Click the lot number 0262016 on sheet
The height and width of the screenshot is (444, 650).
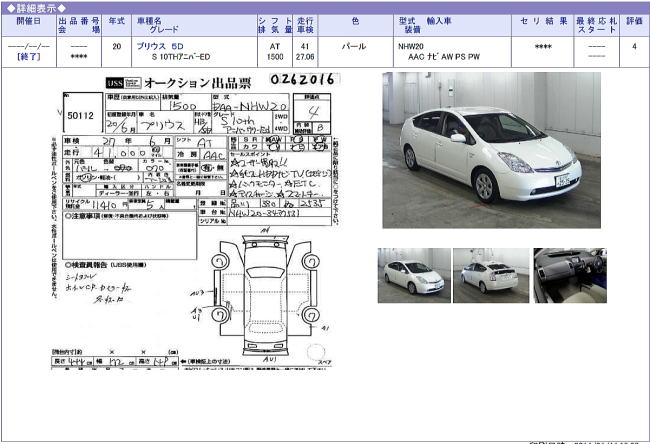tap(303, 79)
